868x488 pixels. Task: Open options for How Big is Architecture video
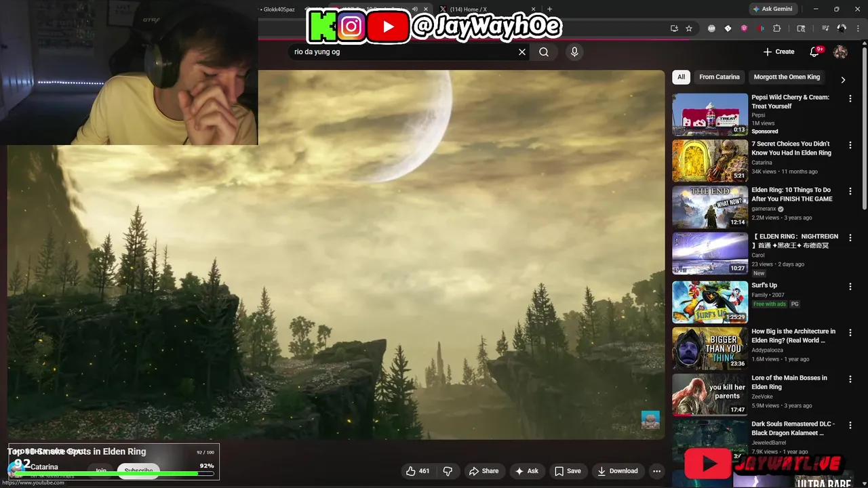point(850,333)
